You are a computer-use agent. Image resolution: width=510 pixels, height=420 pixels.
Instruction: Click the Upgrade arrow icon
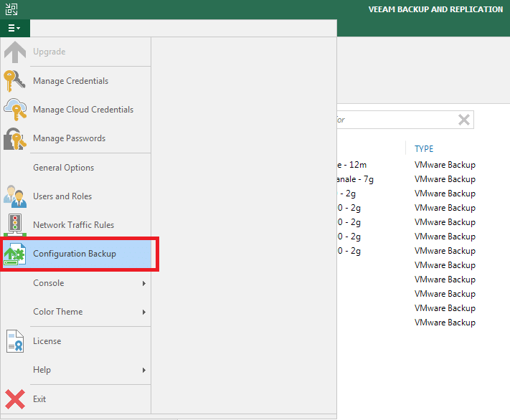click(x=15, y=52)
